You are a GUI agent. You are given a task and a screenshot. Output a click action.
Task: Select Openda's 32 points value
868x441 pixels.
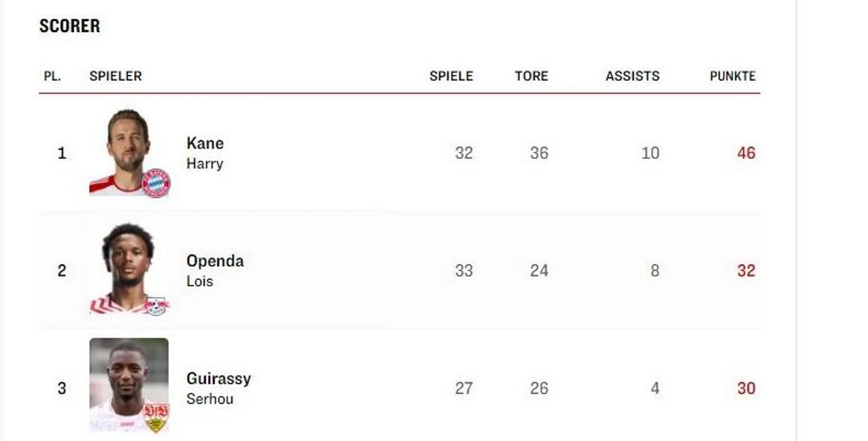(x=746, y=271)
